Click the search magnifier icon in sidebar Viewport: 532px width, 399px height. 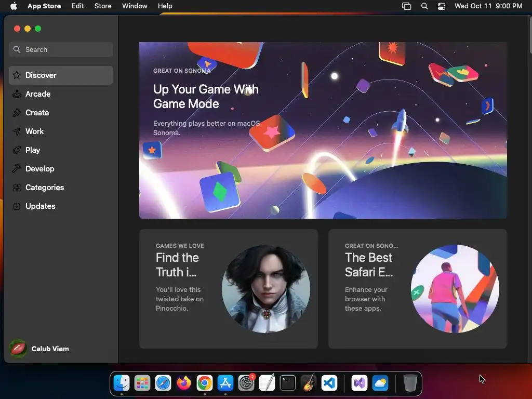point(17,49)
